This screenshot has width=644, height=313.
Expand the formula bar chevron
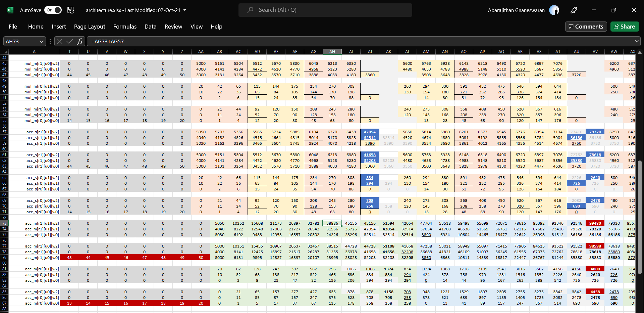click(x=636, y=41)
